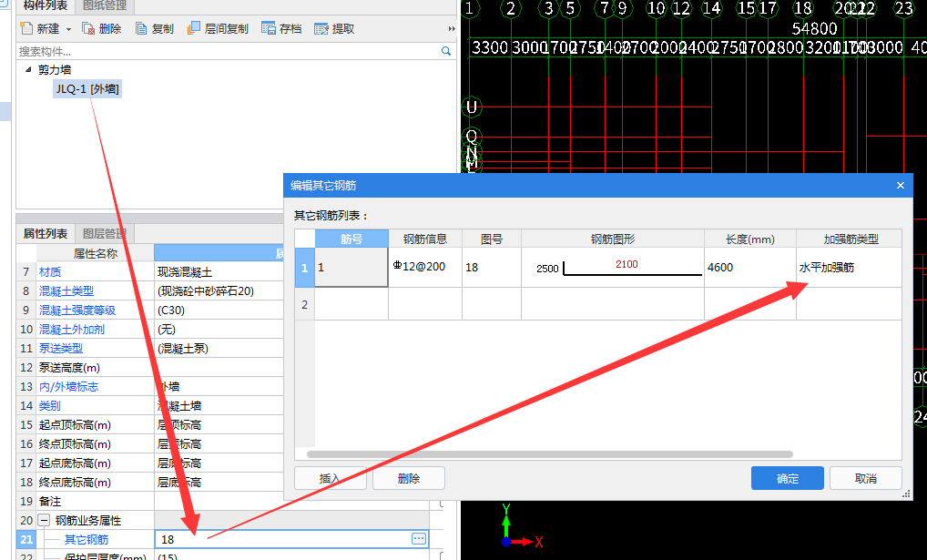This screenshot has height=560, width=927.
Task: Click the 内/外墙标志 property name
Action: click(68, 387)
